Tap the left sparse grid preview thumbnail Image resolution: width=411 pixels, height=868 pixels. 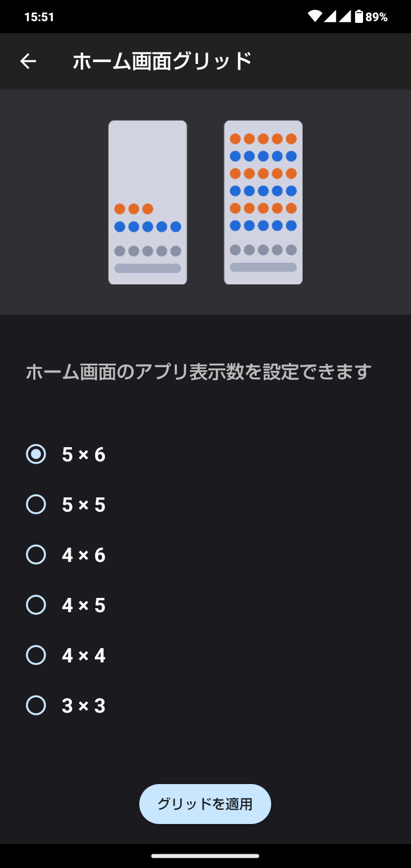[148, 202]
